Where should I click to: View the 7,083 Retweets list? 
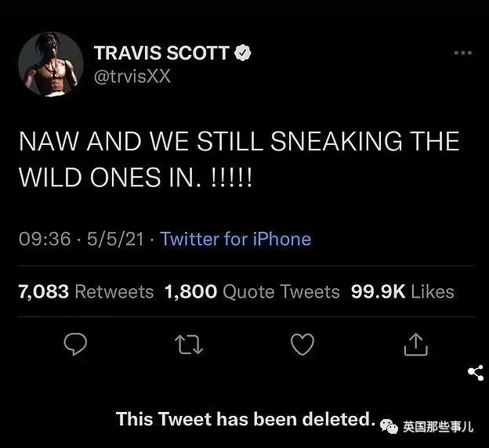point(86,292)
